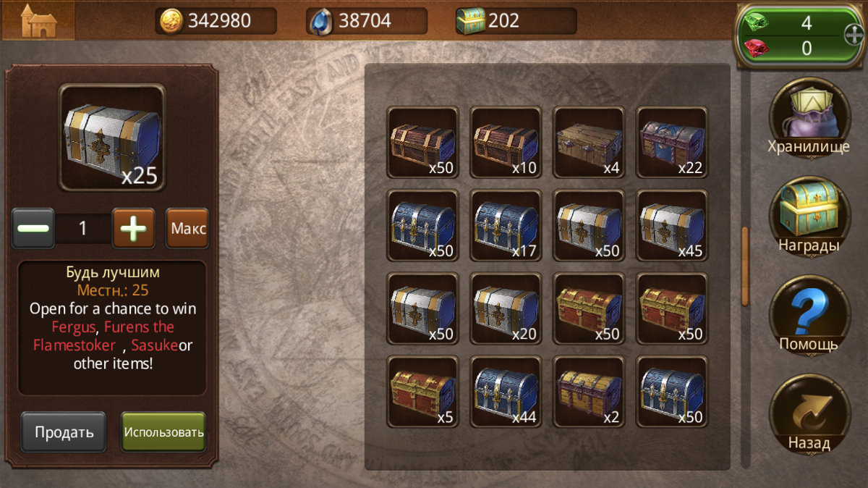Select the purple chest with x22

(672, 143)
